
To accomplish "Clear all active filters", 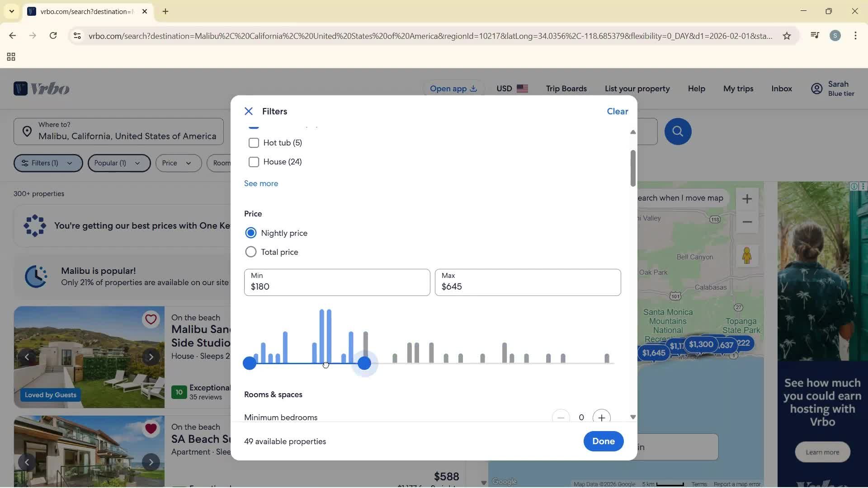I will (x=617, y=111).
